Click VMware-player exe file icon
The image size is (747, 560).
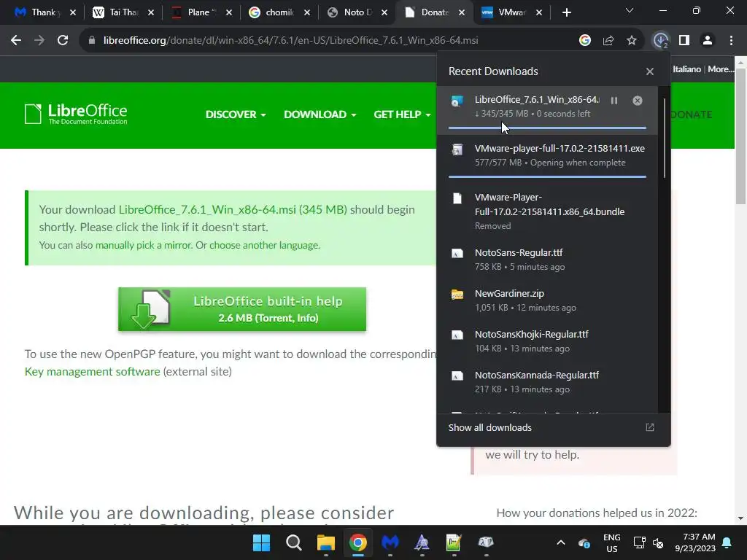tap(457, 149)
